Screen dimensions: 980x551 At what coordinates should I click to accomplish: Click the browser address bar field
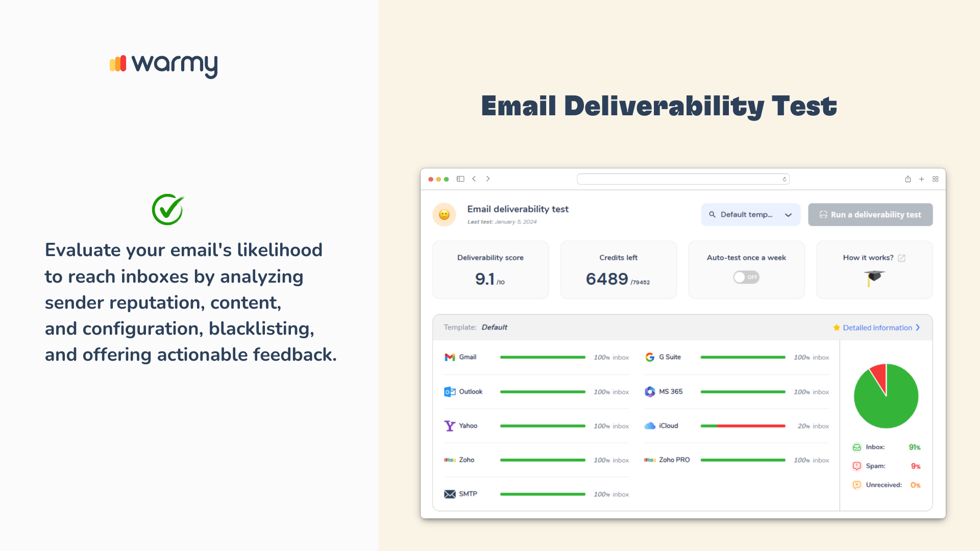[x=679, y=179]
